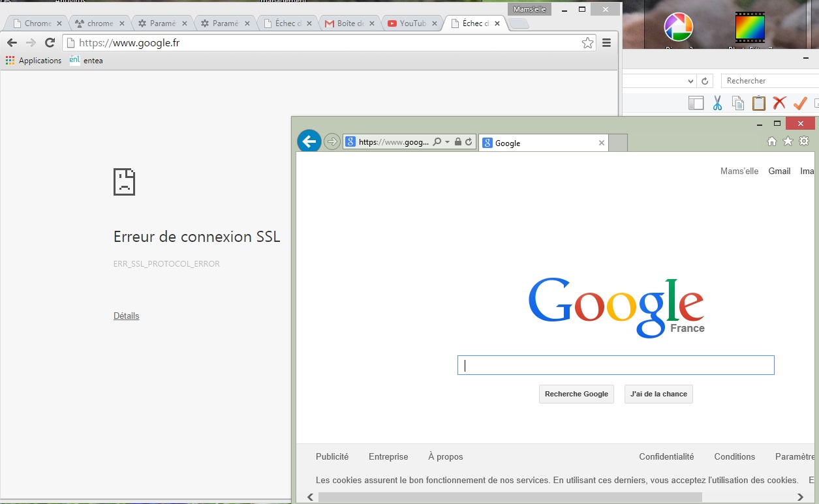Screen dimensions: 819x504
Task: Expand the IE address bar dropdown arrow
Action: [447, 142]
